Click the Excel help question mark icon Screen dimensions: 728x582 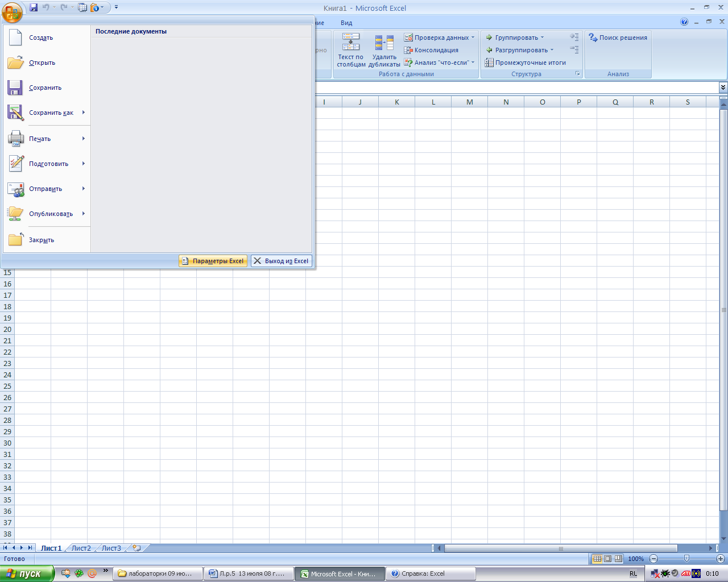(684, 22)
